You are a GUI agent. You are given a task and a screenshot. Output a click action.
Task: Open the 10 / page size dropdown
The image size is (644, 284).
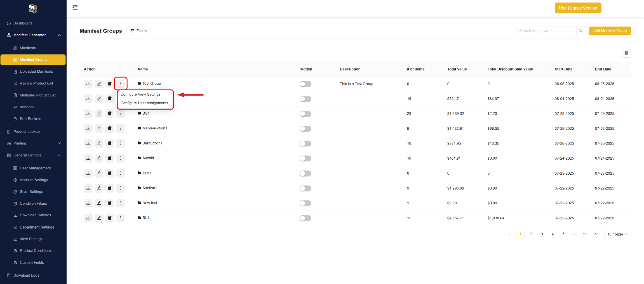pos(617,234)
